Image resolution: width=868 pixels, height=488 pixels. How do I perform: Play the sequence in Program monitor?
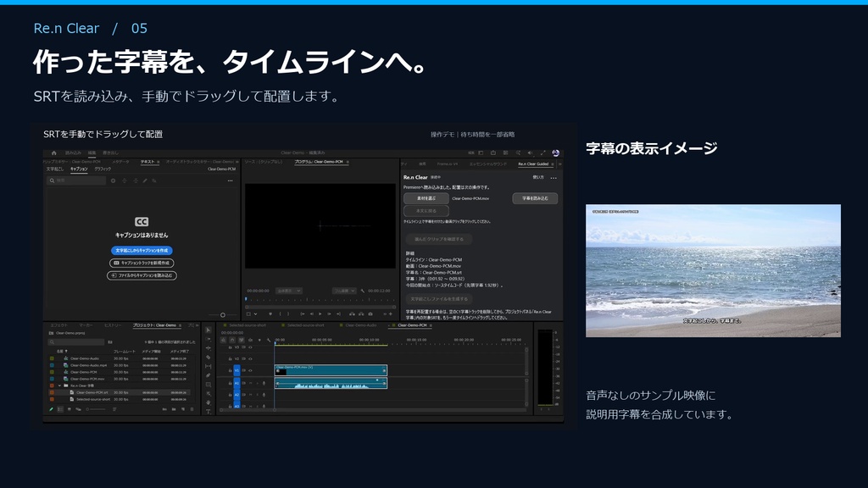[320, 314]
